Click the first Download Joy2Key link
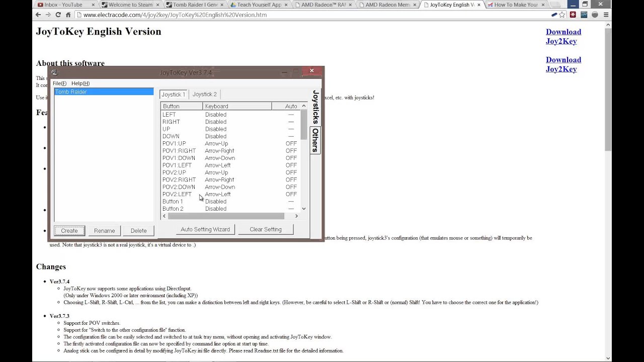Screen dimensions: 644x362 click(563, 36)
